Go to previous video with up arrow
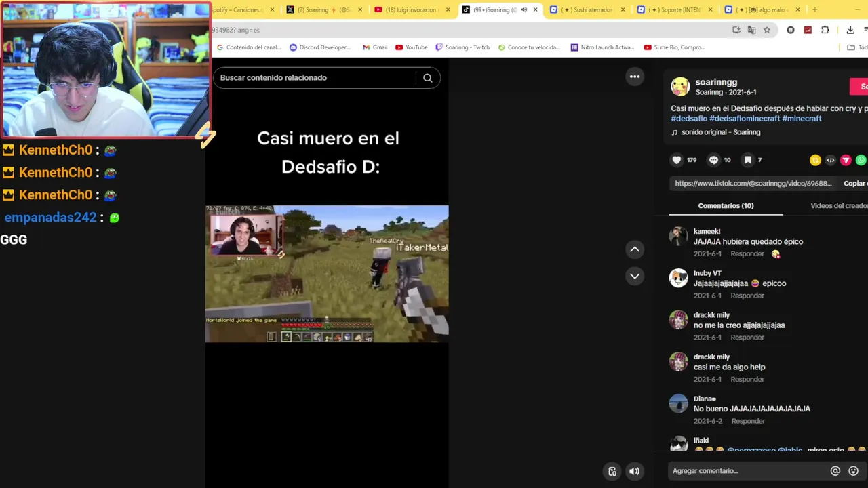Viewport: 868px width, 488px height. click(635, 249)
